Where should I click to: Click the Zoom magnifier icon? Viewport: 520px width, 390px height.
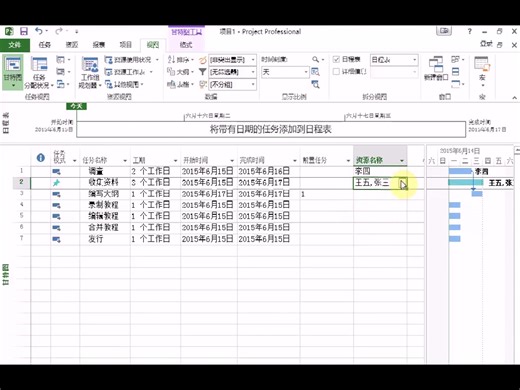click(315, 60)
